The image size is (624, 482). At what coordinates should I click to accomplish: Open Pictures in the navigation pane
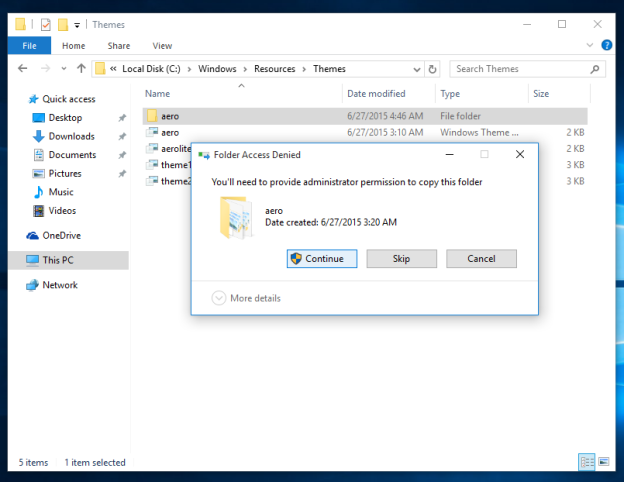point(65,174)
